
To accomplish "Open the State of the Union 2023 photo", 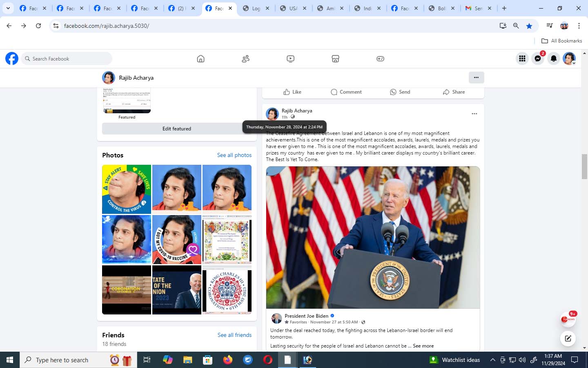I will (x=177, y=289).
